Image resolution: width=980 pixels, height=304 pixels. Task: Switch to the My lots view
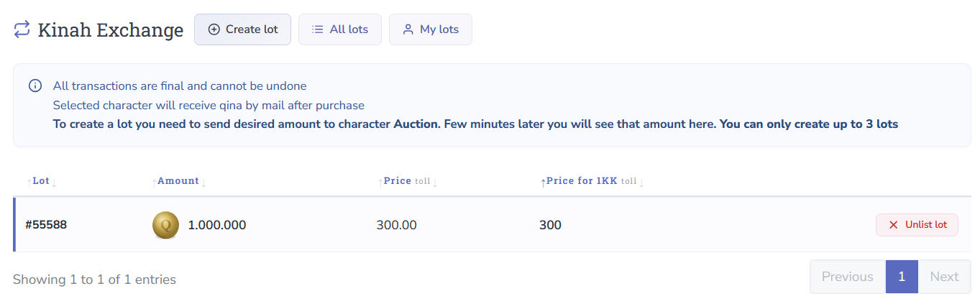(430, 29)
